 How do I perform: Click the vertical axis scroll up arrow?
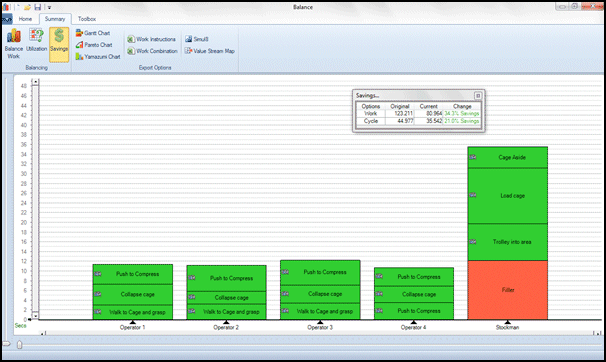pos(35,82)
